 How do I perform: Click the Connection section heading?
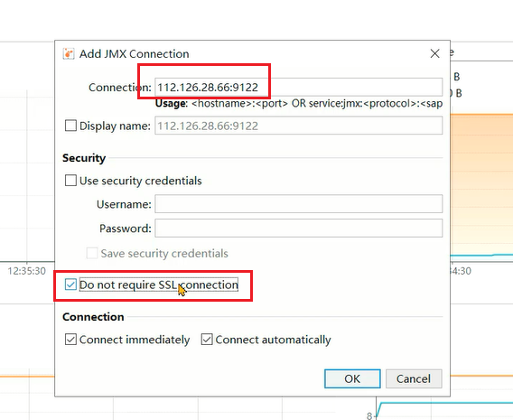pyautogui.click(x=93, y=317)
